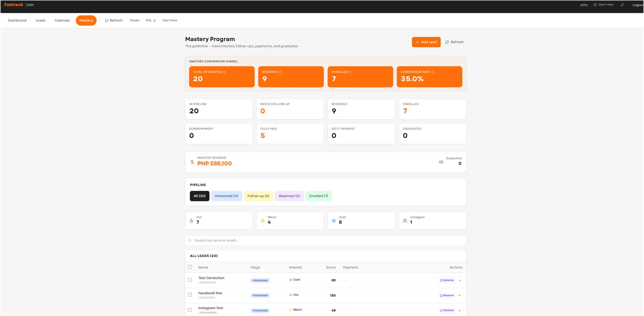The image size is (644, 316).
Task: Click the white Reserved stat card
Action: [361, 109]
